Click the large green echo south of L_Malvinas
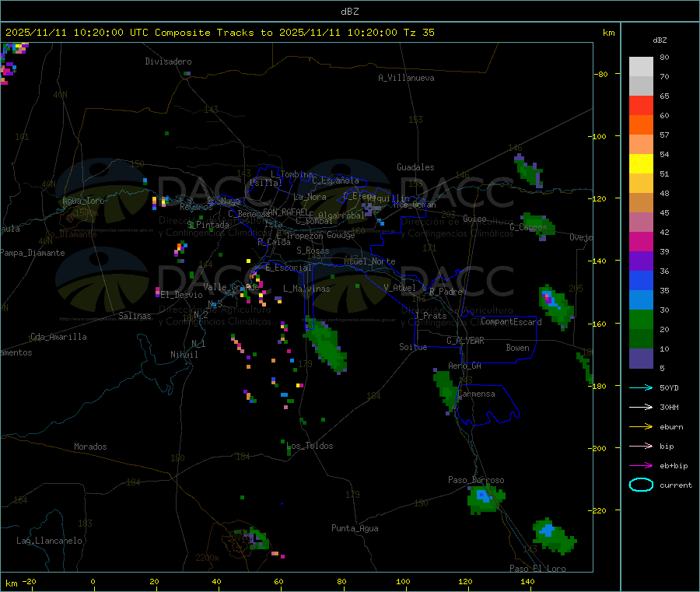The image size is (700, 592). [x=327, y=345]
